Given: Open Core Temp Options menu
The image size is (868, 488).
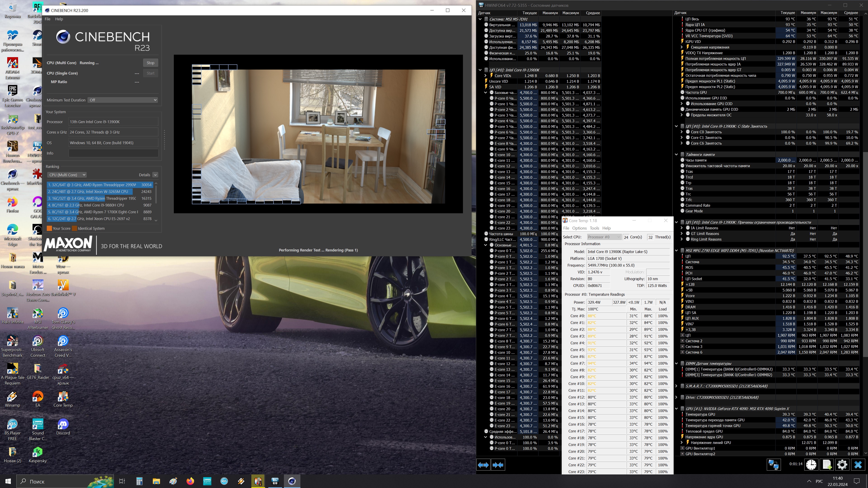Looking at the screenshot, I should [579, 228].
